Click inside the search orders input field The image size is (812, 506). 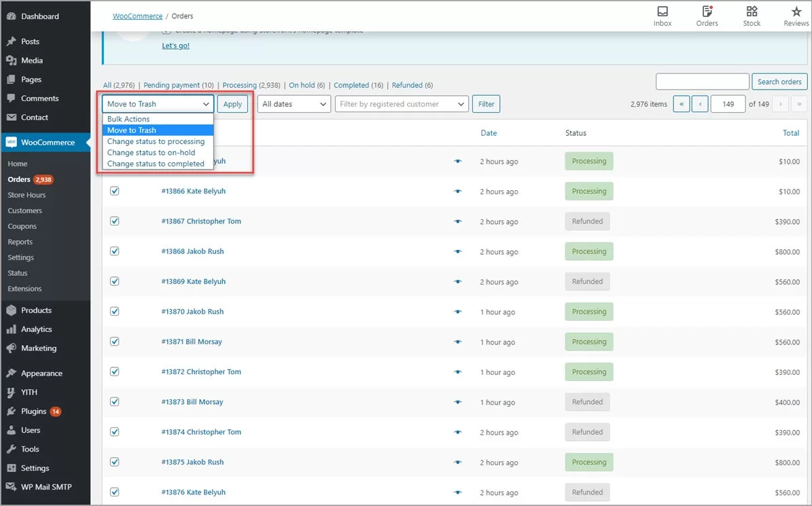pyautogui.click(x=703, y=81)
